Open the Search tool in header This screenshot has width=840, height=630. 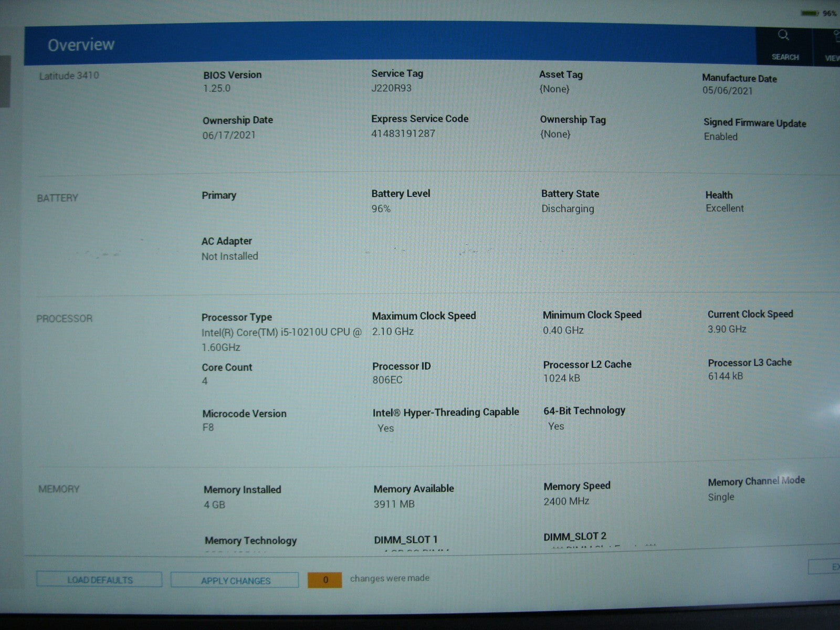pyautogui.click(x=784, y=44)
